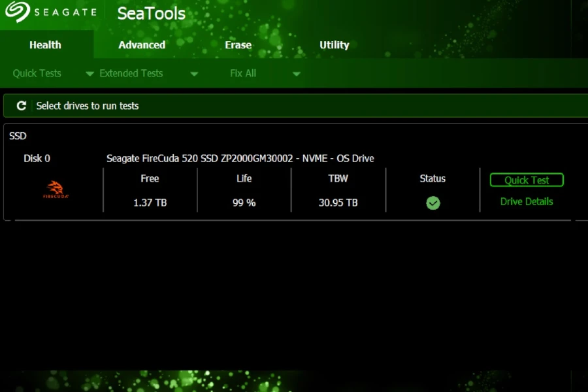Click the 1.37 TB free value
The image size is (588, 392).
point(150,203)
